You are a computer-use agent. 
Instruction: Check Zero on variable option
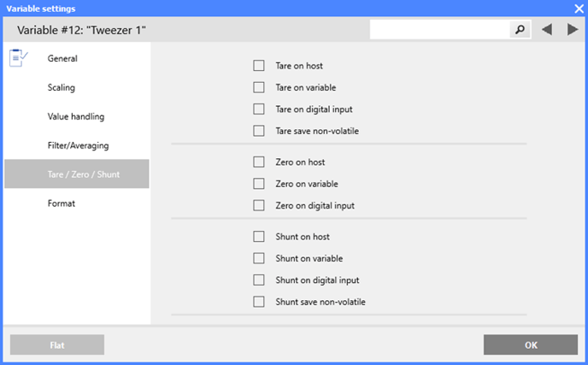click(259, 184)
